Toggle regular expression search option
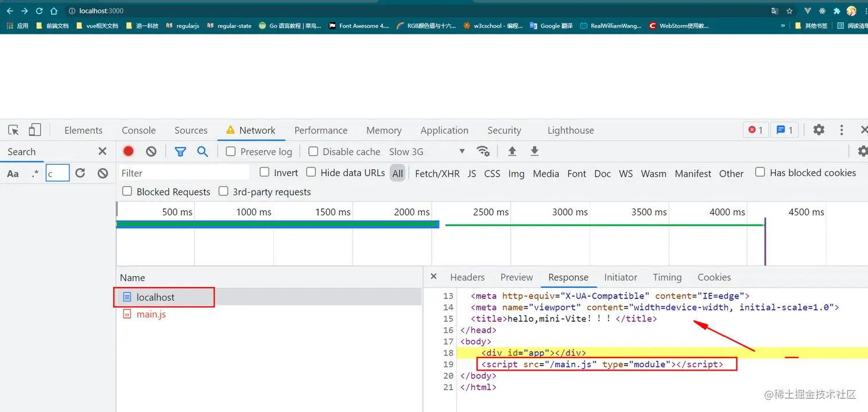Viewport: 868px width, 412px height. point(36,173)
